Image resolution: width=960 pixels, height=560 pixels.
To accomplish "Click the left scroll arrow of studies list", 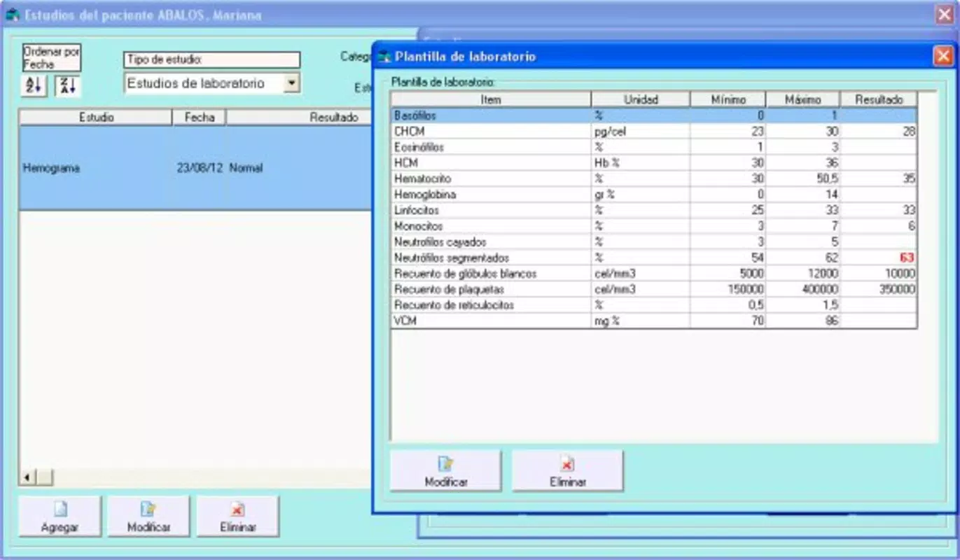I will (28, 478).
